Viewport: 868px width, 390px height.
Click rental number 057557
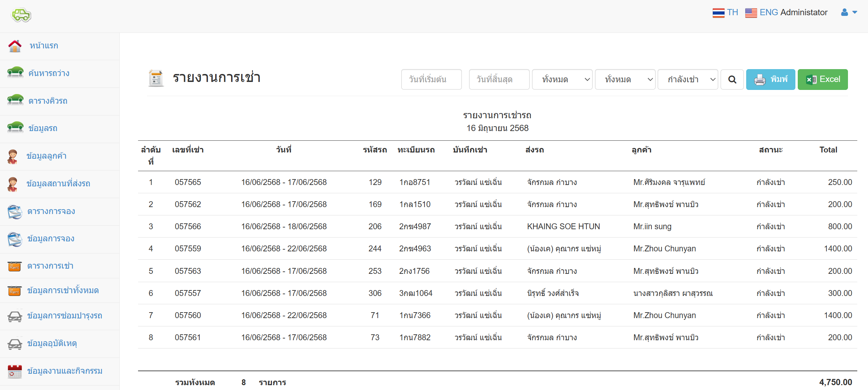pyautogui.click(x=188, y=293)
